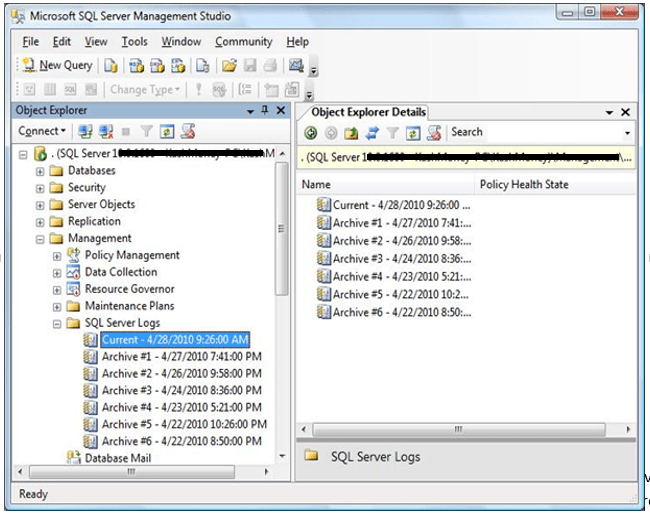Click the Forward arrow in Object Explorer Details
The height and width of the screenshot is (515, 650).
[331, 133]
